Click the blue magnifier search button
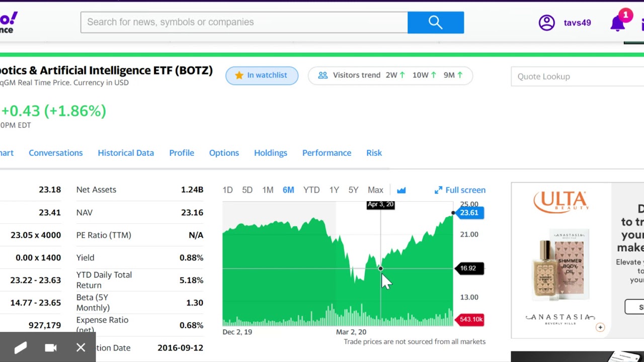This screenshot has width=644, height=362. tap(436, 22)
